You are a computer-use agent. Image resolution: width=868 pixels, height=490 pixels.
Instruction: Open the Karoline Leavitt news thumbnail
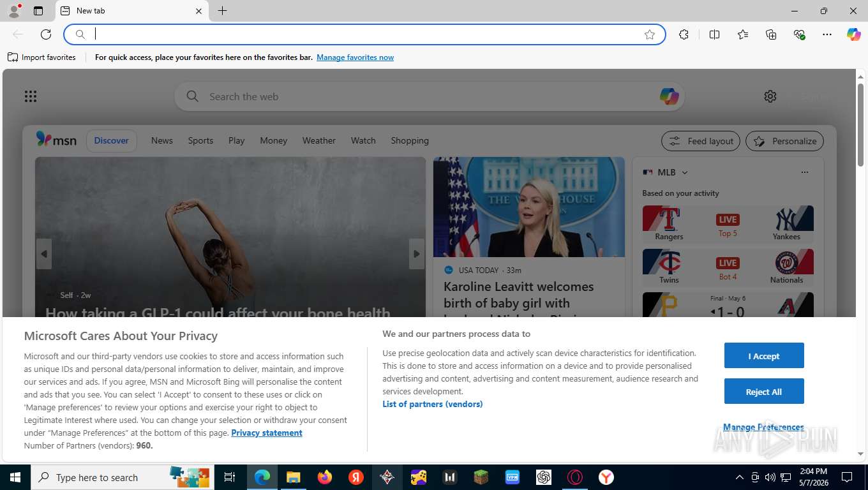pyautogui.click(x=529, y=207)
